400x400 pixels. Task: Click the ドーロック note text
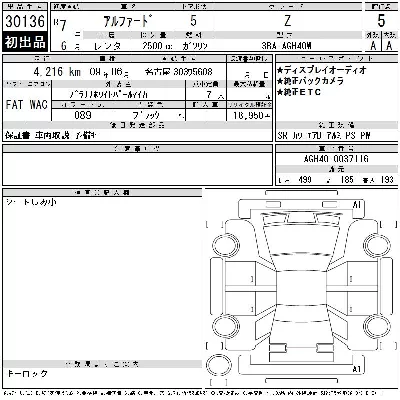click(x=27, y=374)
